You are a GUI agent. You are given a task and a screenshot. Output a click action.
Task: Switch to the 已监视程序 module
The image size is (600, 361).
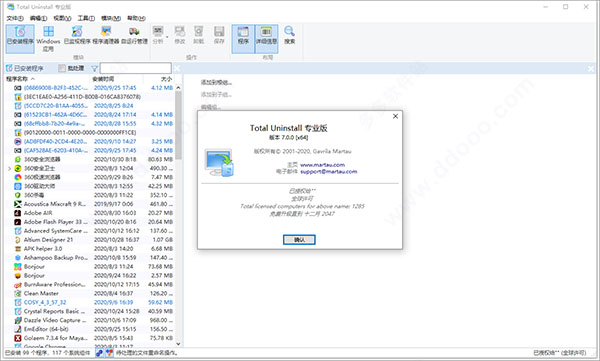pyautogui.click(x=77, y=35)
